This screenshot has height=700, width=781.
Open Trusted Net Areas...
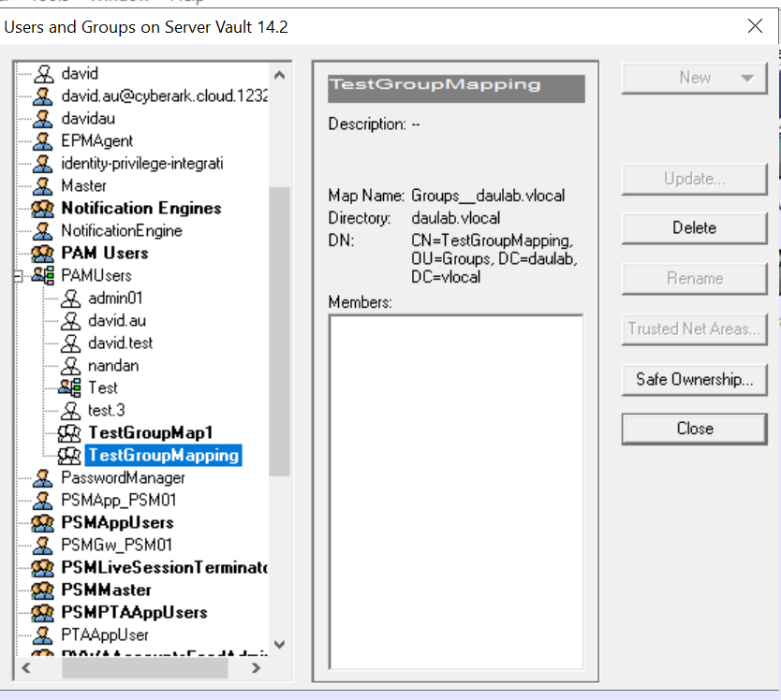click(694, 329)
